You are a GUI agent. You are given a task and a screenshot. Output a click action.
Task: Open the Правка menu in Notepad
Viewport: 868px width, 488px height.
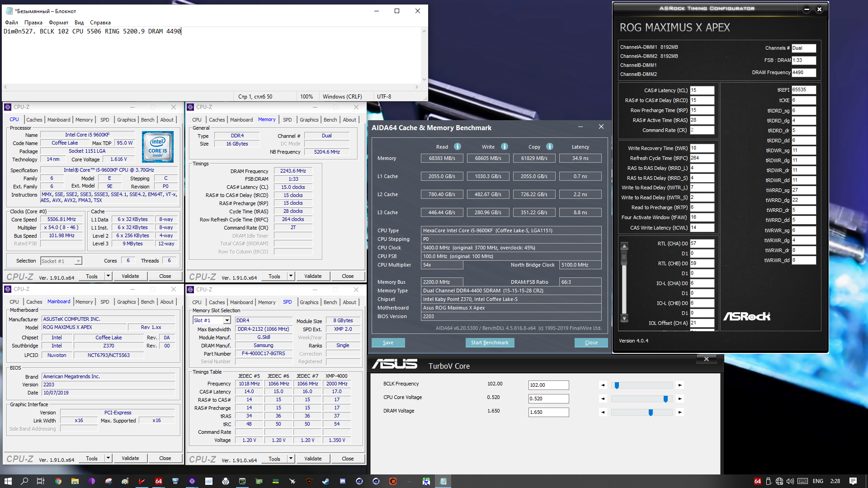pyautogui.click(x=33, y=23)
